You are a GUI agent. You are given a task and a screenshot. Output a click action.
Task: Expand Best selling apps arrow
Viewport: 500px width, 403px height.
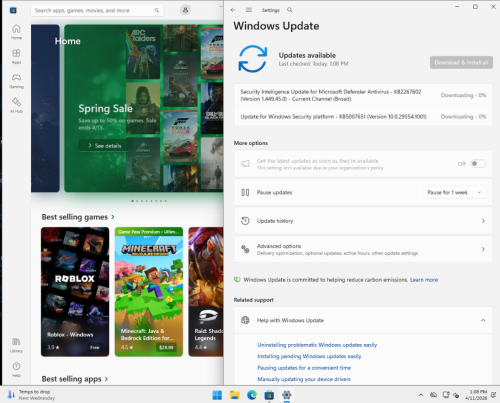click(x=106, y=379)
